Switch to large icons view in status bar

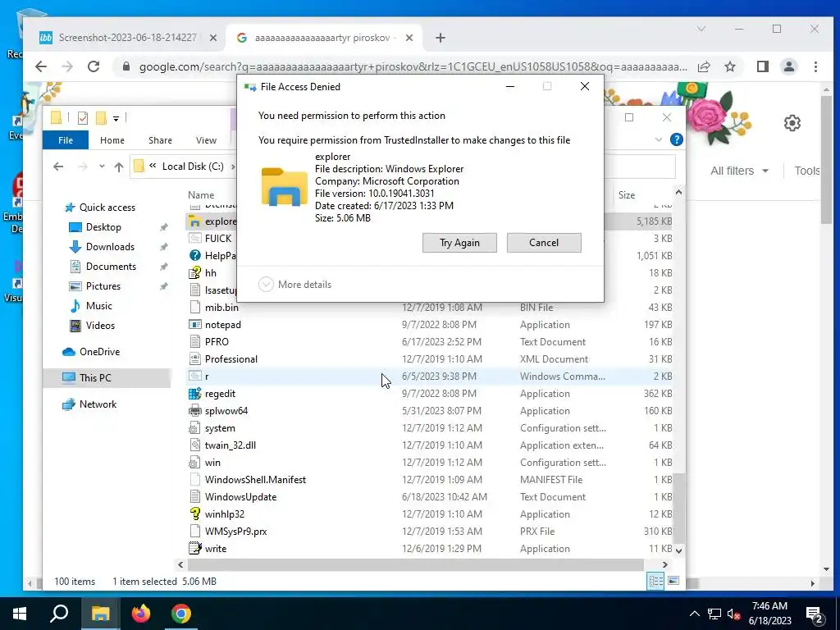click(x=673, y=582)
